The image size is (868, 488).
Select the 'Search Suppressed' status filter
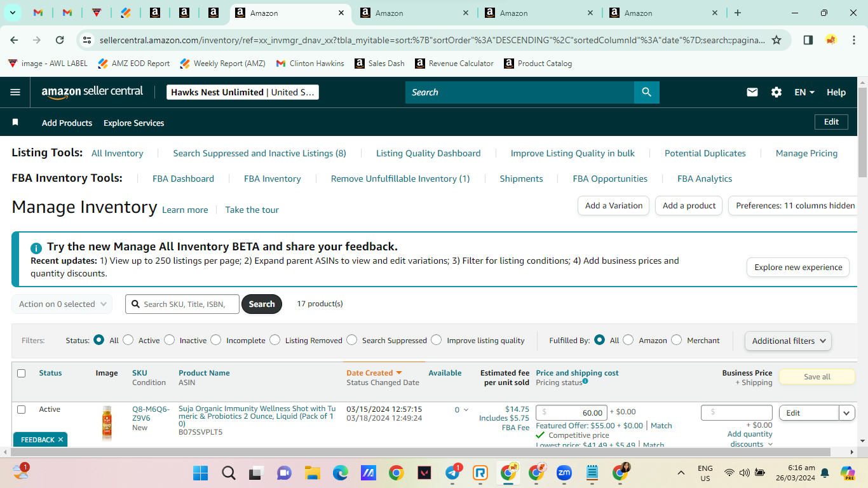(352, 340)
